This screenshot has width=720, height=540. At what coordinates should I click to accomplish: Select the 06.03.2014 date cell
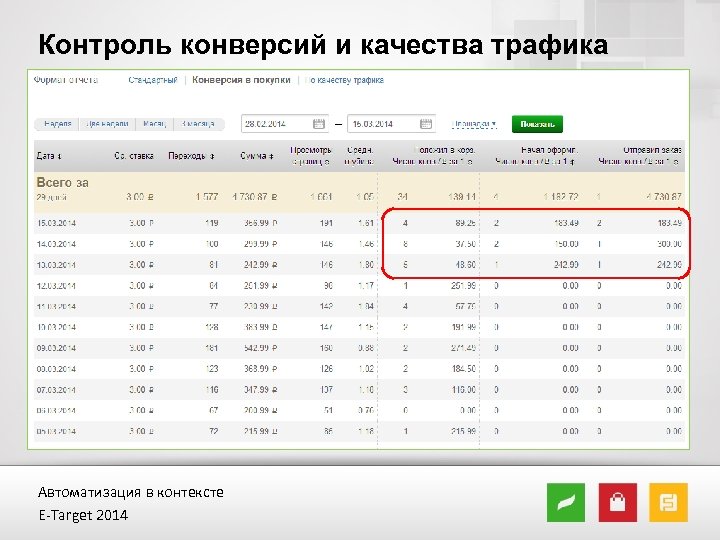(x=56, y=411)
